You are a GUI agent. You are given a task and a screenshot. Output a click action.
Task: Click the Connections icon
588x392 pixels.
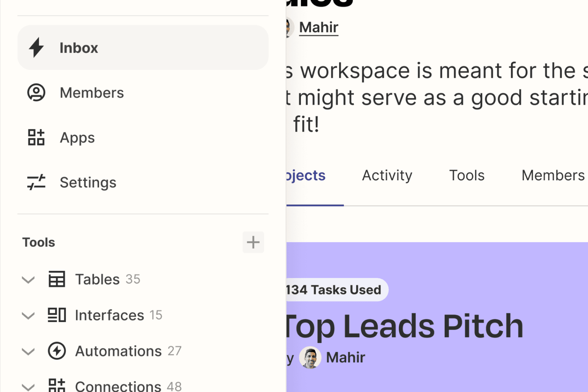click(57, 385)
